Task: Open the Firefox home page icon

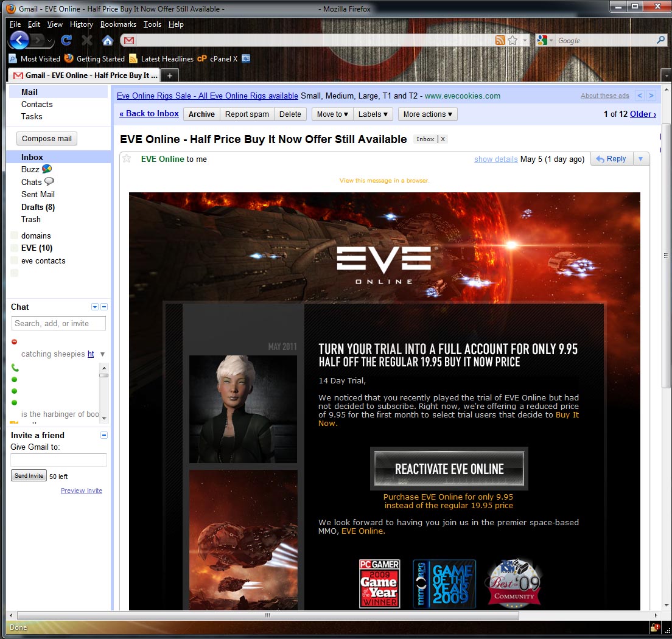Action: [x=108, y=40]
